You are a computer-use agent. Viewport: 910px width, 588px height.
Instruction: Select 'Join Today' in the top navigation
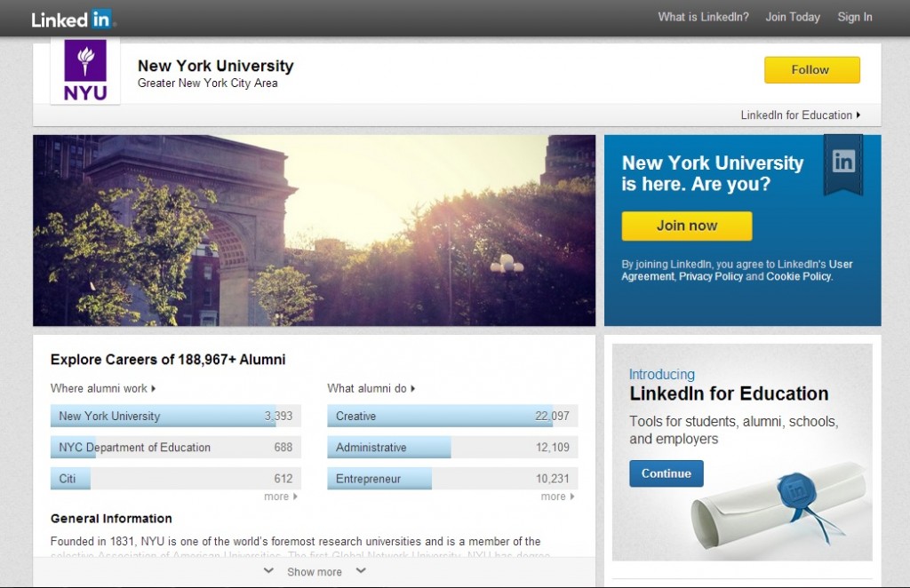pos(792,17)
